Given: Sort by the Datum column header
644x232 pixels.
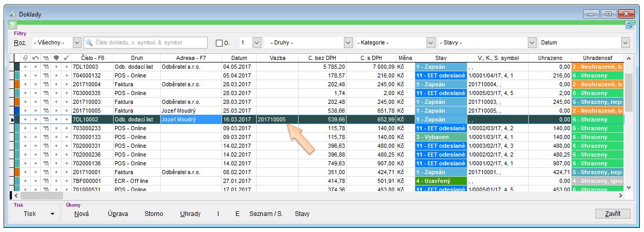Looking at the screenshot, I should [239, 58].
